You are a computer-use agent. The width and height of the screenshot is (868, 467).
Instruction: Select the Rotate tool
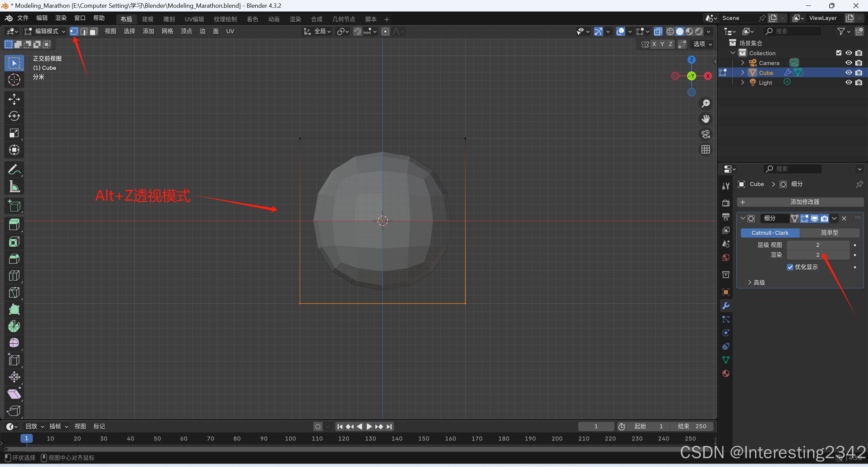point(14,116)
